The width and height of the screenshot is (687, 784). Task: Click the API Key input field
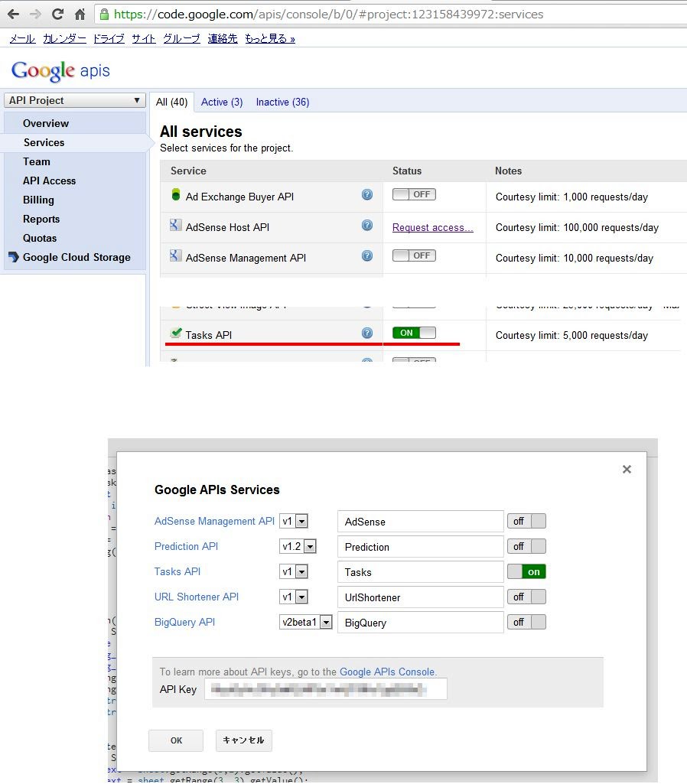[325, 689]
